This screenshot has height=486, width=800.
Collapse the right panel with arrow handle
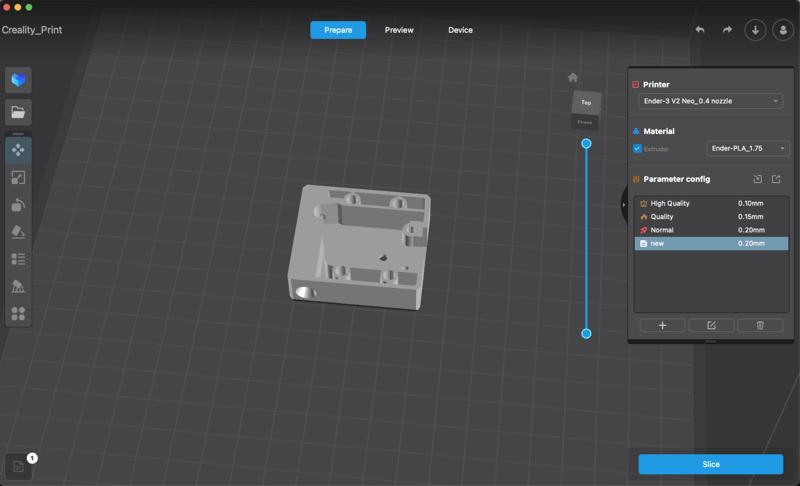point(624,205)
